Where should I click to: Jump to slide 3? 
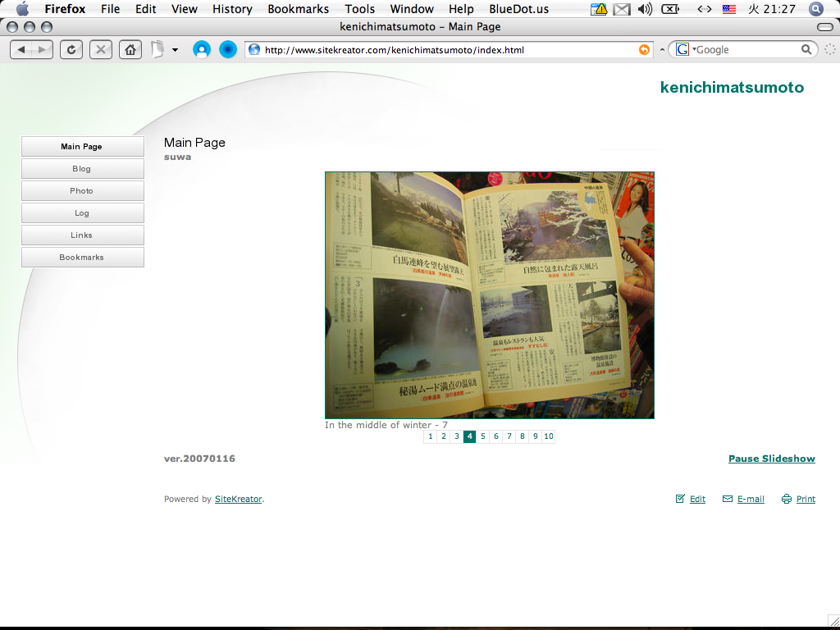tap(456, 436)
